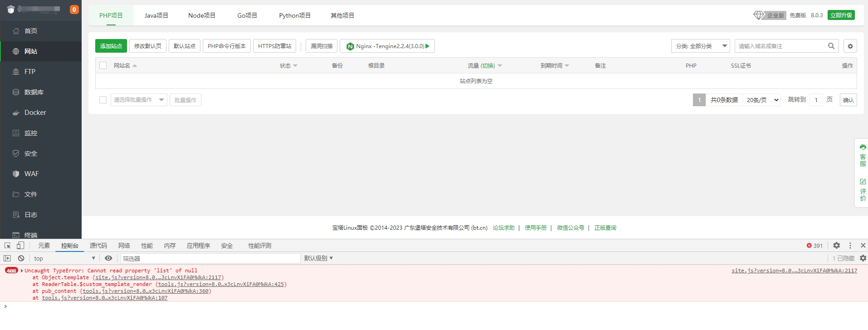Expand the Uncaught TypeError stack trace

pyautogui.click(x=22, y=271)
